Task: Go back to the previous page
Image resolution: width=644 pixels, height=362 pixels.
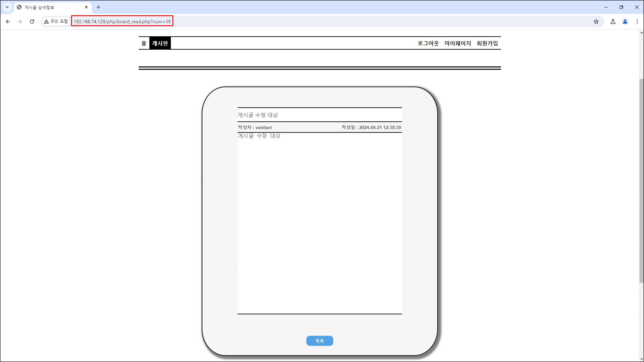Action: (x=8, y=21)
